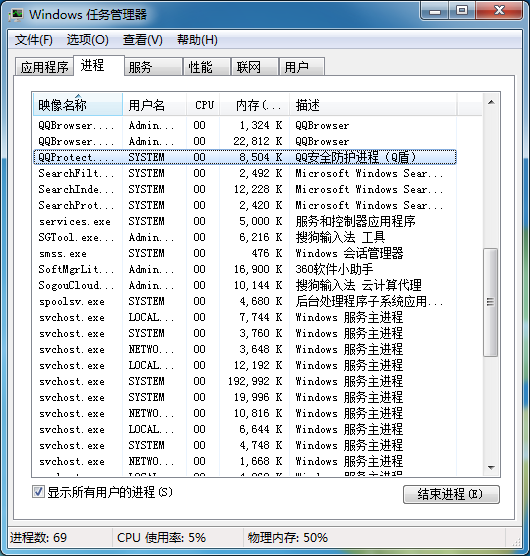Click 搜狗输入法 工具 description
The image size is (530, 556).
pos(340,237)
